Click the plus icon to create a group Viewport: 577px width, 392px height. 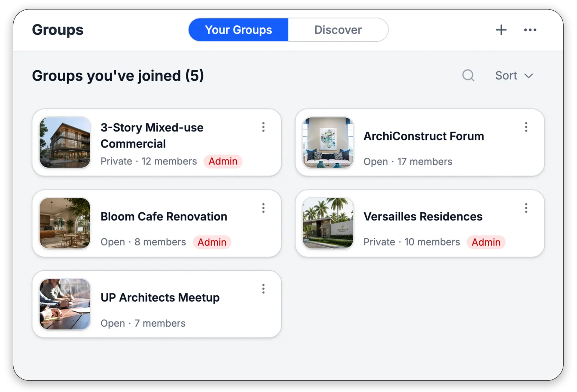pos(501,30)
